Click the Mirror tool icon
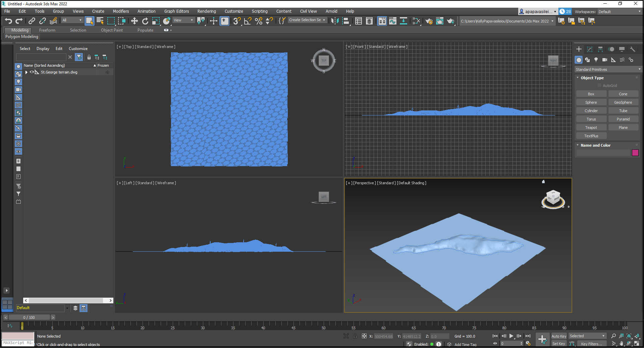 pos(334,21)
